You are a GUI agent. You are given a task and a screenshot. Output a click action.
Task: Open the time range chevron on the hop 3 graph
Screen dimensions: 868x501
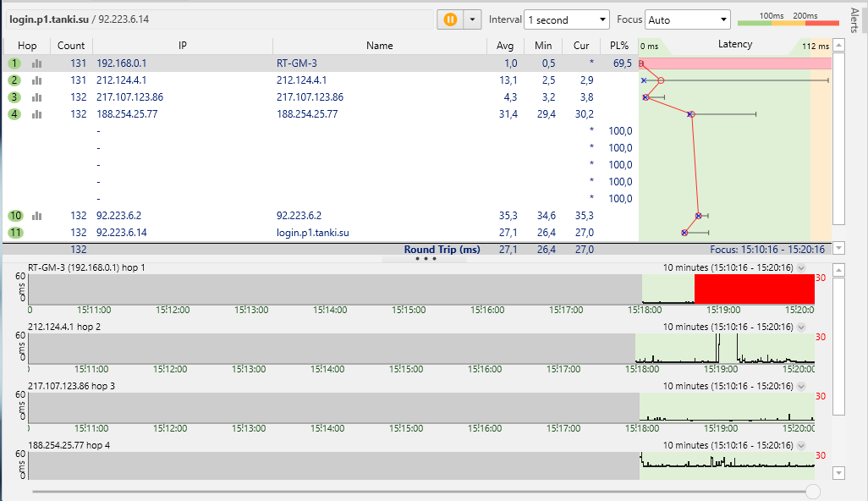click(x=801, y=386)
